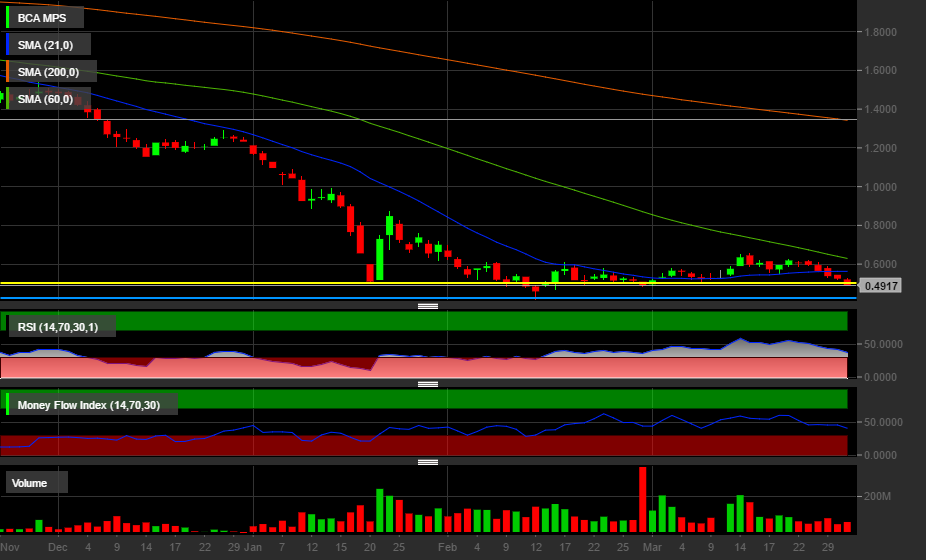Grab the divider handle between Money Flow Index and Volume
926x560 pixels.
(x=428, y=462)
